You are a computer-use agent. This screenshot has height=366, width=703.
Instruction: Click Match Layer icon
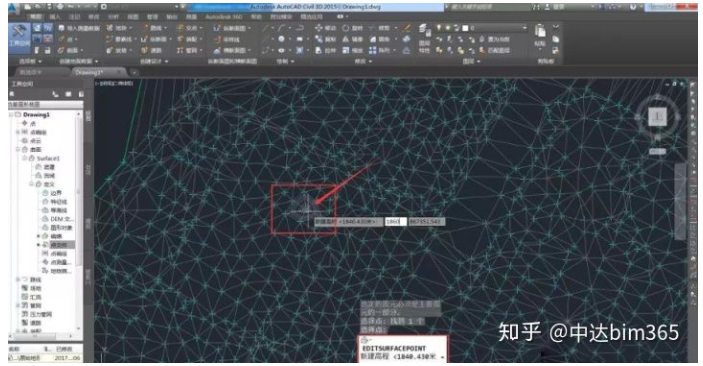point(495,50)
